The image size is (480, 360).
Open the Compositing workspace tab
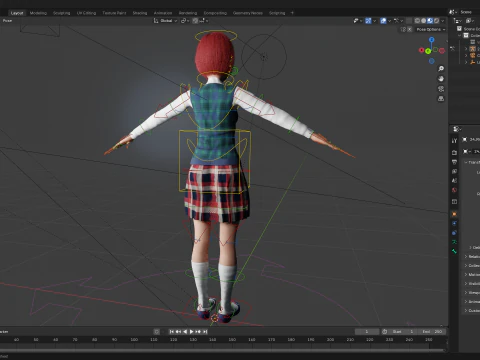(215, 13)
